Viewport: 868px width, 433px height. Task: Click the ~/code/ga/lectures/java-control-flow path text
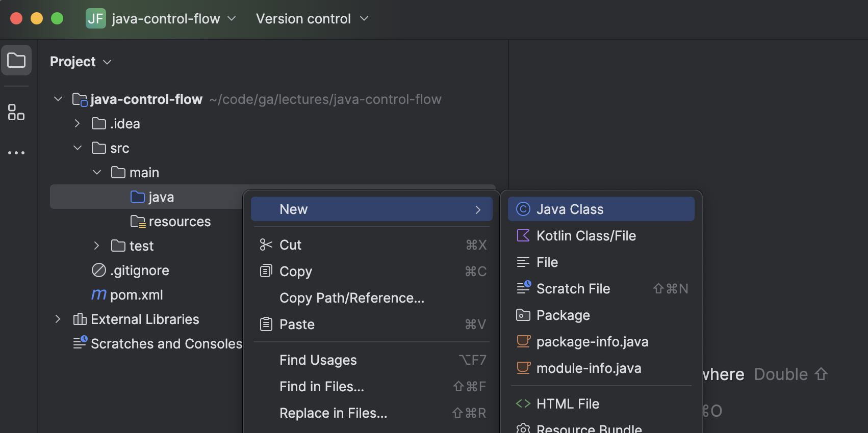[x=325, y=99]
